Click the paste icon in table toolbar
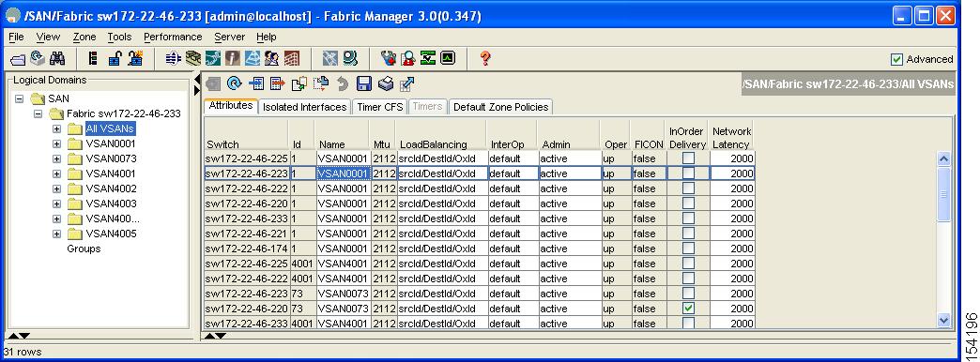980x362 pixels. pyautogui.click(x=321, y=83)
